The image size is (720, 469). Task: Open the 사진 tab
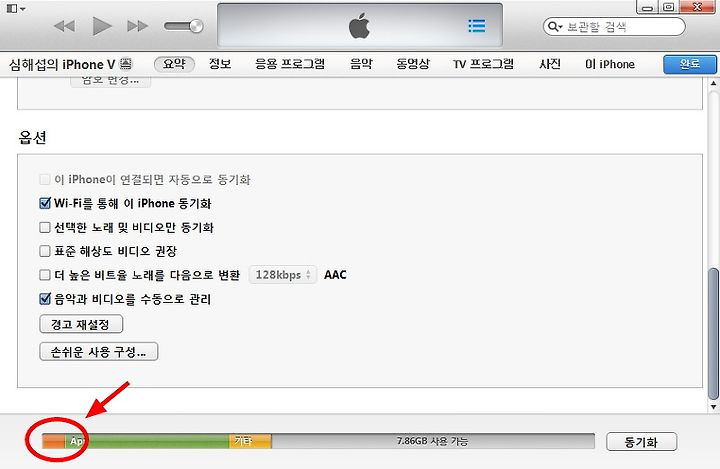point(550,64)
